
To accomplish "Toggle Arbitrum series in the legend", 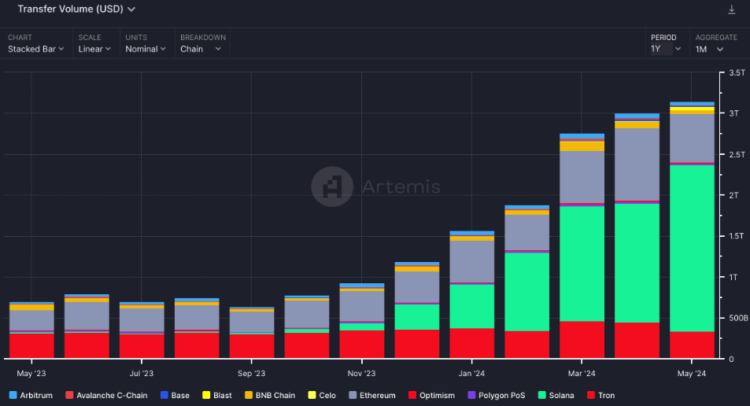I will click(x=34, y=396).
